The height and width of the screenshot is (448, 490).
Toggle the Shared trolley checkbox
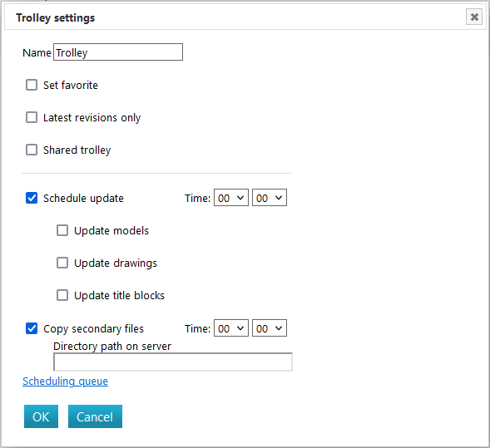point(32,150)
